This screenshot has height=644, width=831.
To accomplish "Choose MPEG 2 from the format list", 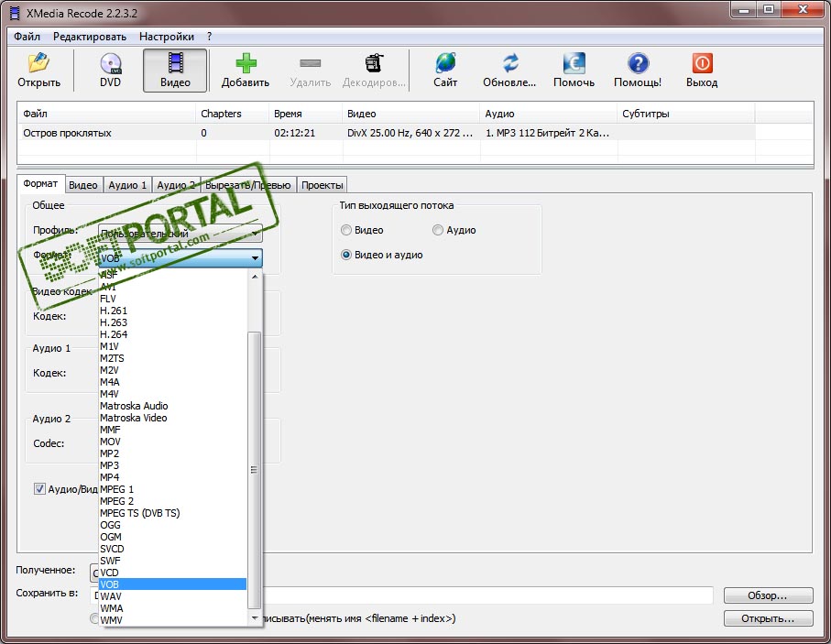I will tap(173, 501).
